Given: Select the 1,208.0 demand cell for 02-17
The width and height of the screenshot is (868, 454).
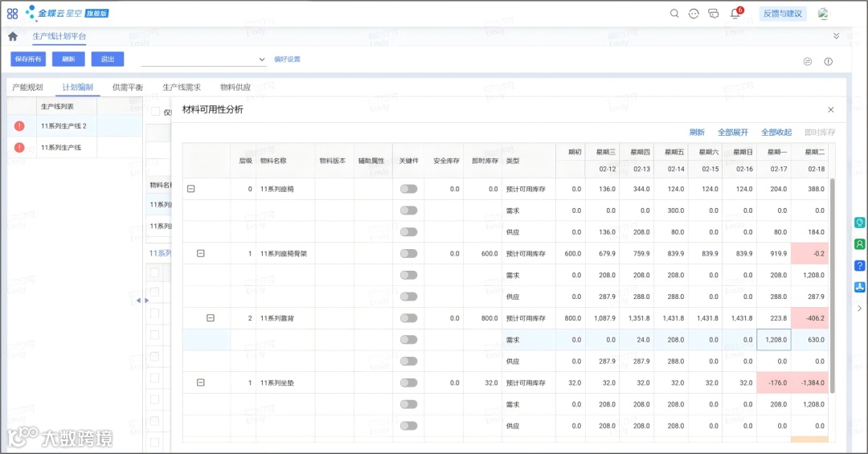Looking at the screenshot, I should coord(774,339).
